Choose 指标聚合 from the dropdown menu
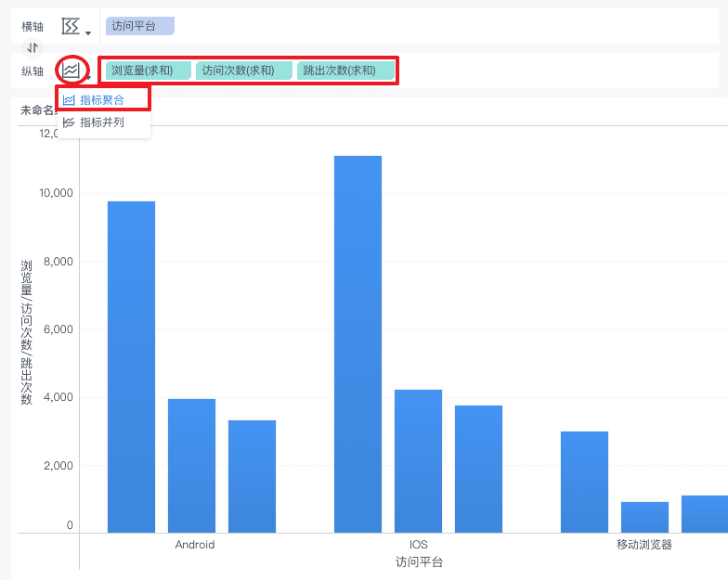This screenshot has height=580, width=728. pos(102,100)
